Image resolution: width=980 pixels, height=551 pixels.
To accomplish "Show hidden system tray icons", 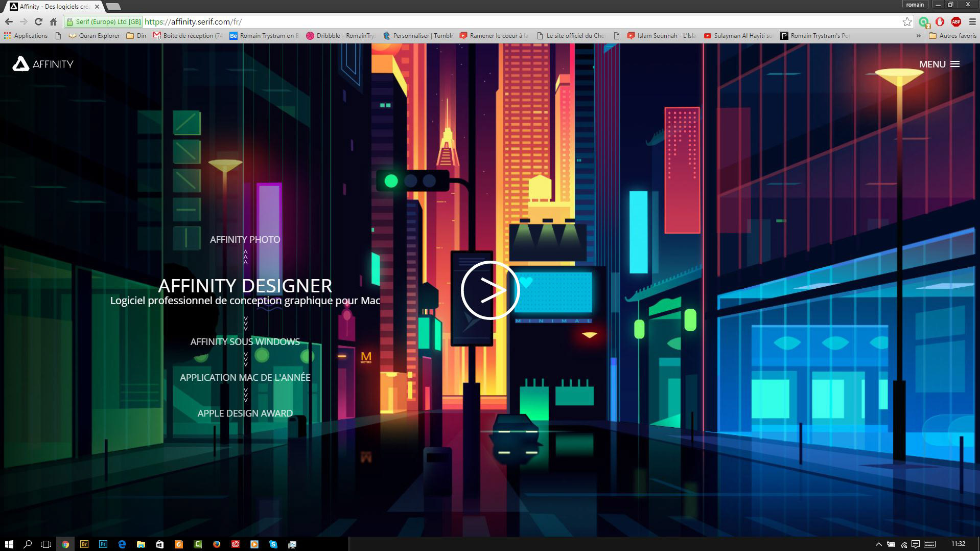I will point(879,544).
